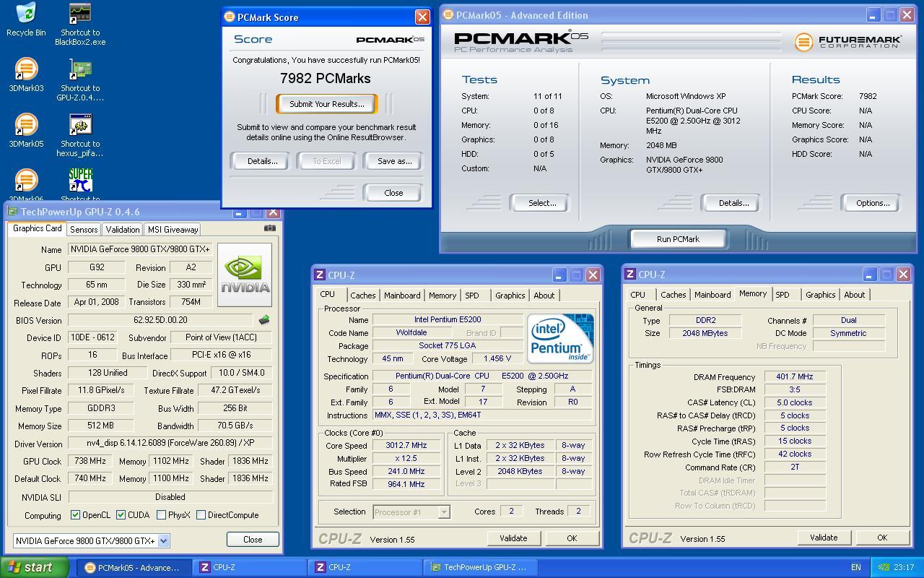Click the DRAM Frequency value in CPU-Z
Image resolution: width=924 pixels, height=578 pixels.
click(x=794, y=376)
